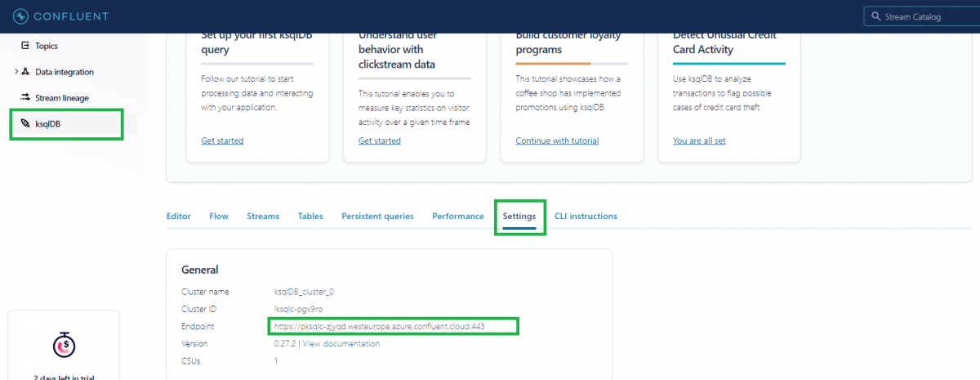The image size is (980, 380).
Task: Switch to the Settings tab
Action: pyautogui.click(x=519, y=217)
